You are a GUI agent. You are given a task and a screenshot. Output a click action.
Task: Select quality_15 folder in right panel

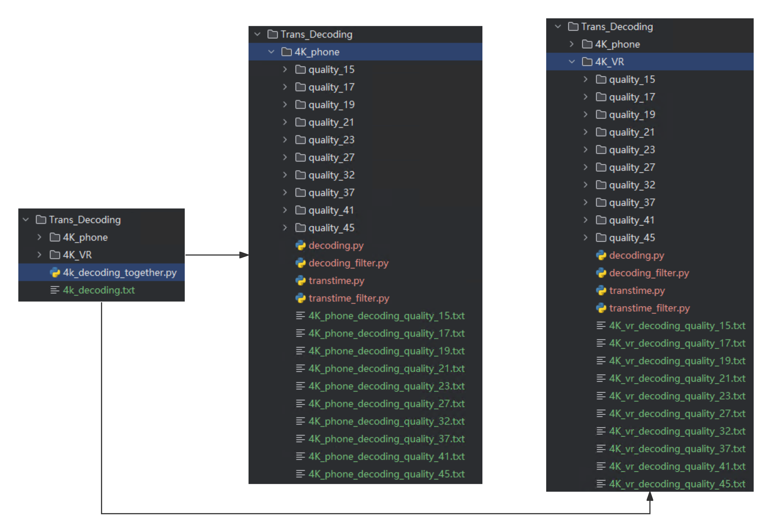632,79
